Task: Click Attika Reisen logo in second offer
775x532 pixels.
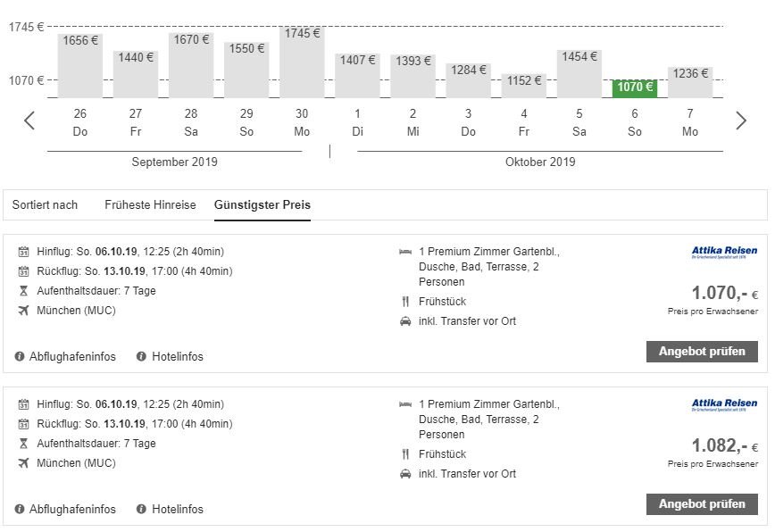Action: click(x=723, y=406)
